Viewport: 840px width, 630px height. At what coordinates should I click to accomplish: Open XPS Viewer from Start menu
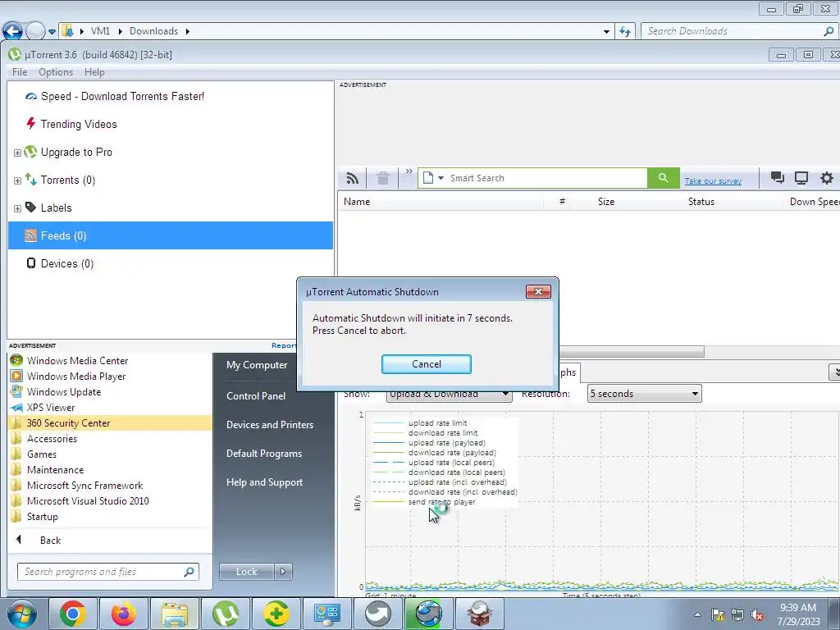point(51,408)
